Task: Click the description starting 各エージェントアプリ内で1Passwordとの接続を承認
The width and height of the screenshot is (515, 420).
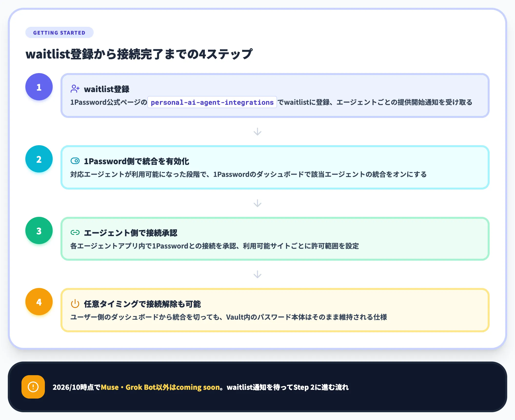Action: (215, 246)
